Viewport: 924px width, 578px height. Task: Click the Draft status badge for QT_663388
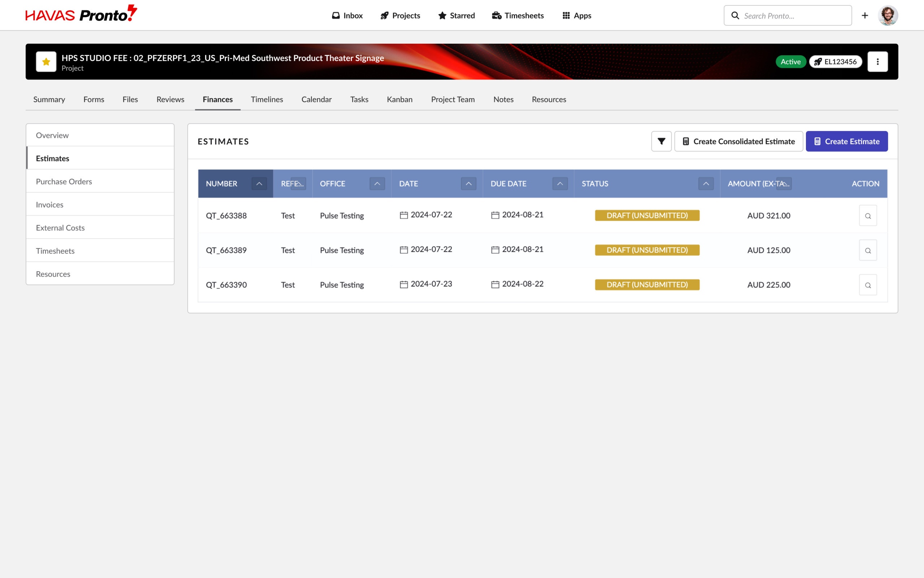click(x=647, y=216)
